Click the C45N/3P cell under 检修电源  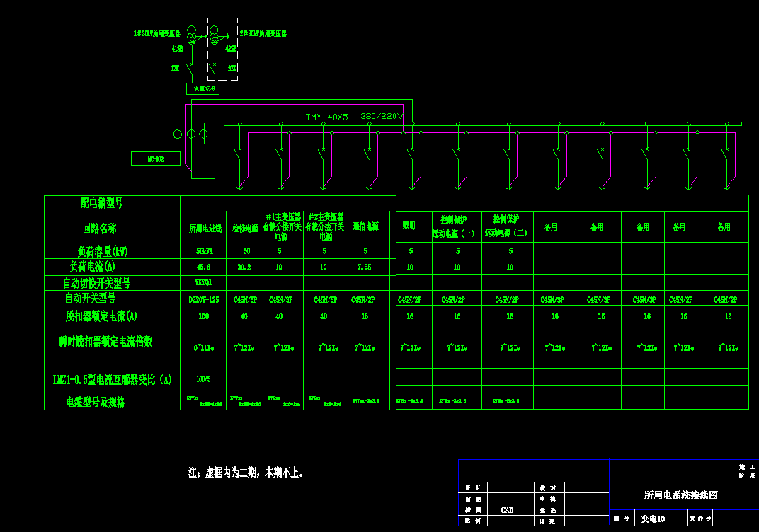pos(246,300)
